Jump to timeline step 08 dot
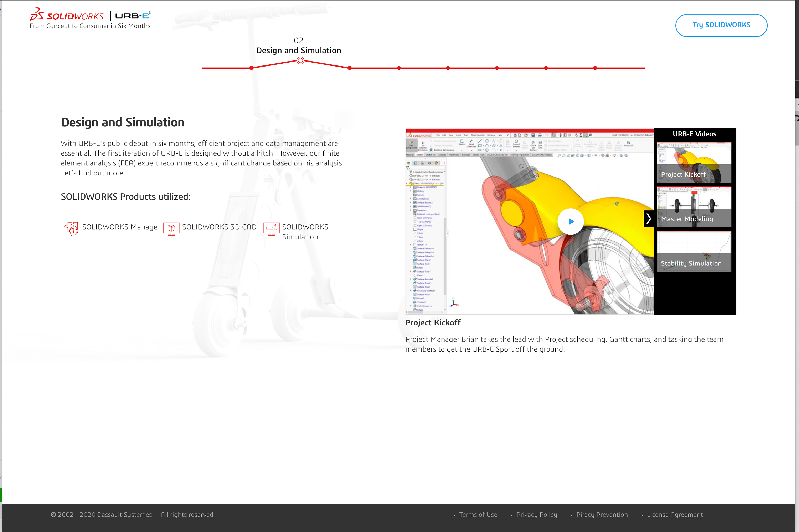This screenshot has width=799, height=532. pos(595,68)
